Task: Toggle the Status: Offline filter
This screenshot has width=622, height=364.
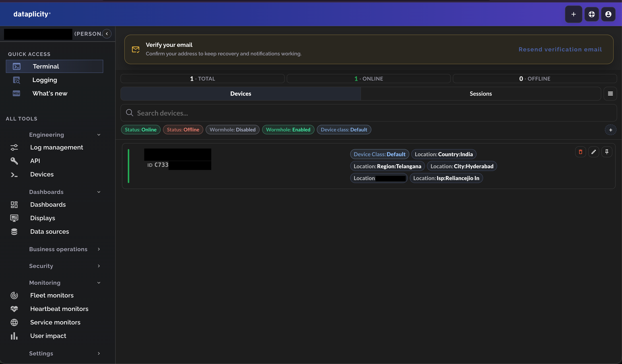Action: point(183,130)
